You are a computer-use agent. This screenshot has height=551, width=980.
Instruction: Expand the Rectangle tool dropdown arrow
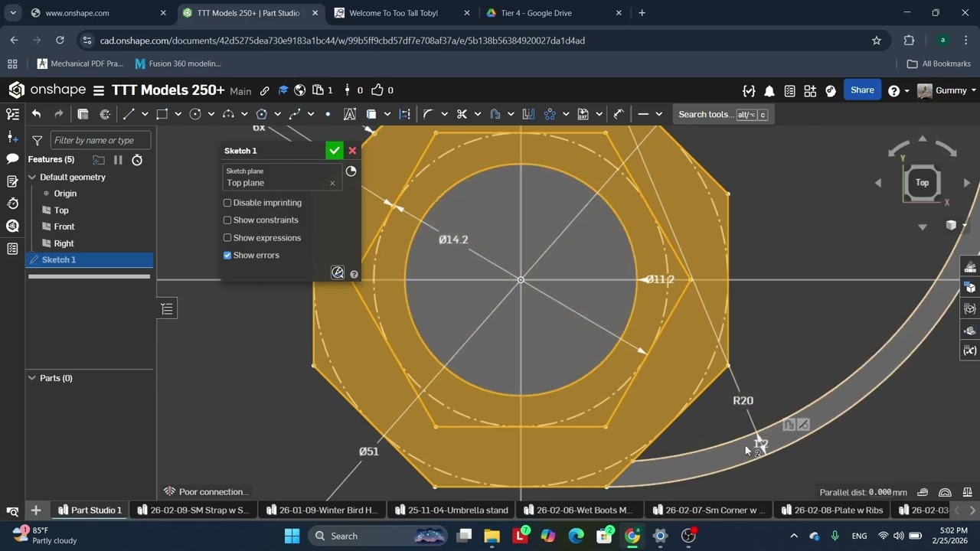[178, 114]
